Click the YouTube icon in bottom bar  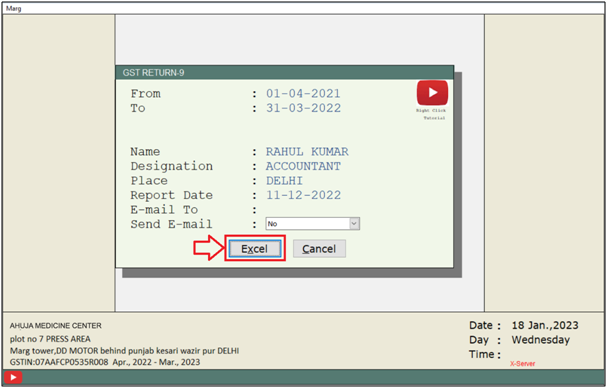click(13, 377)
